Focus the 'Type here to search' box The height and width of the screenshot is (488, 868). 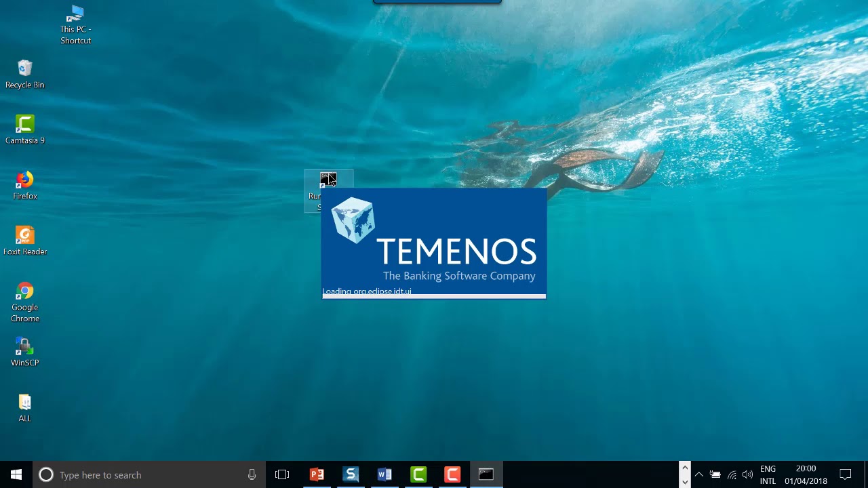click(149, 474)
